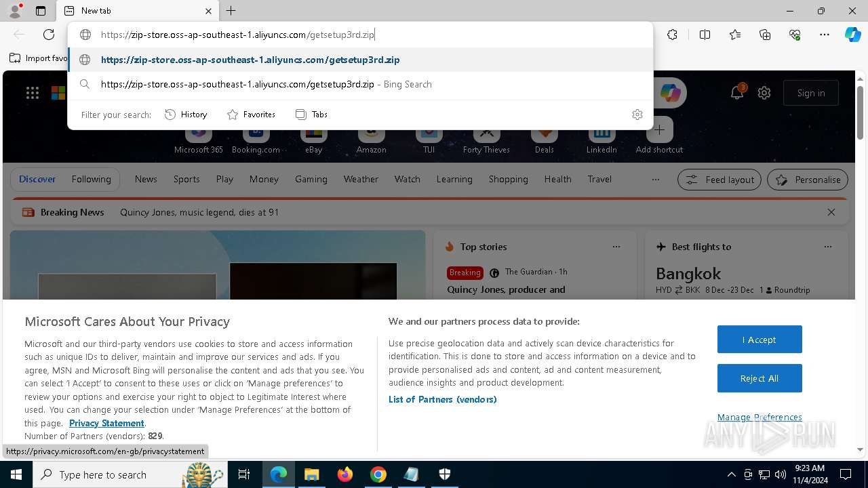Open List of Partners (vendors) link
Image resolution: width=868 pixels, height=488 pixels.
click(443, 399)
